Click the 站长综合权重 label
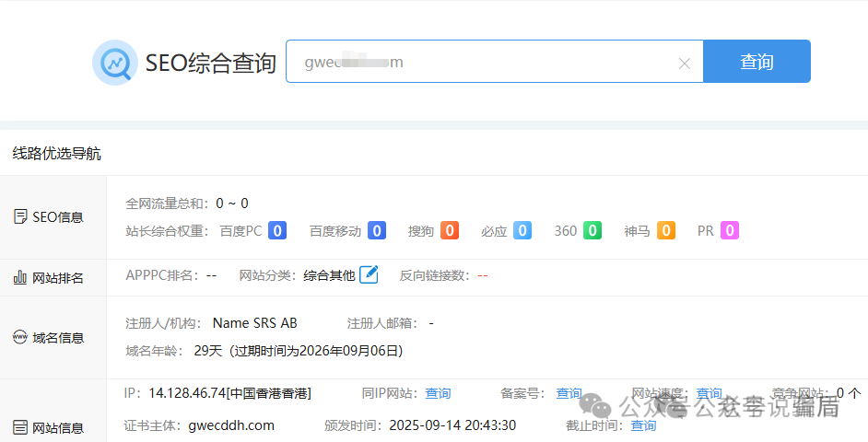This screenshot has width=868, height=442. 167,231
